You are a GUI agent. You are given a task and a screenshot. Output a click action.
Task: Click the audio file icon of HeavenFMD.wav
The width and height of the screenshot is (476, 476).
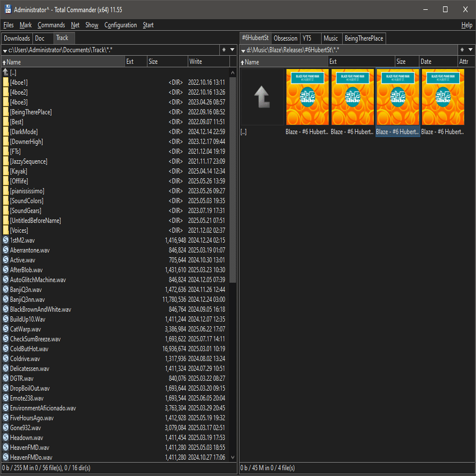coord(5,447)
